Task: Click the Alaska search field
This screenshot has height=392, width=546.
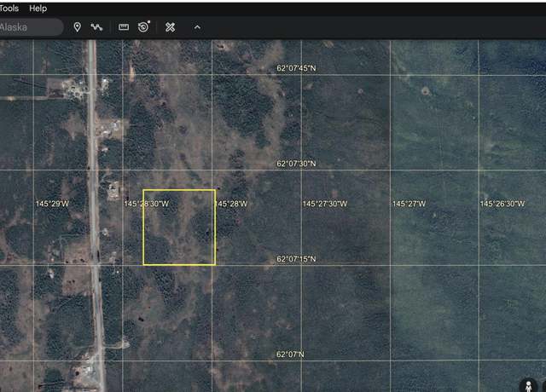Action: pos(31,27)
